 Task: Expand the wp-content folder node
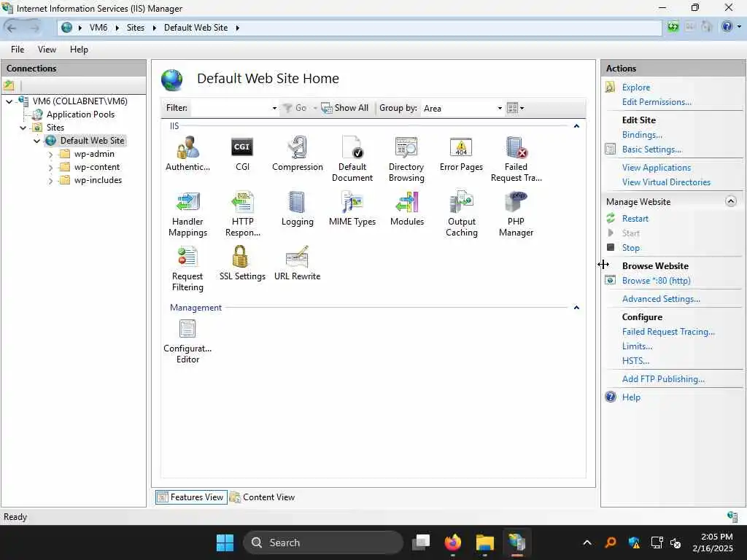point(50,168)
